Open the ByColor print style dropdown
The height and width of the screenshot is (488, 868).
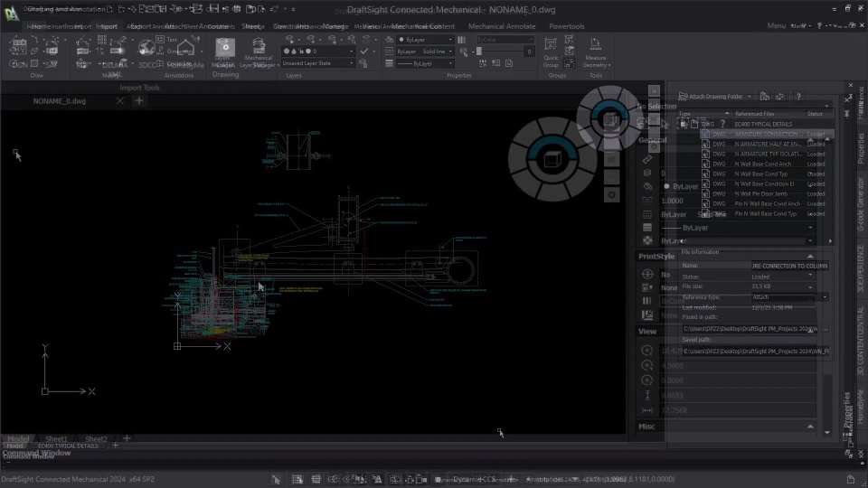pos(505,39)
